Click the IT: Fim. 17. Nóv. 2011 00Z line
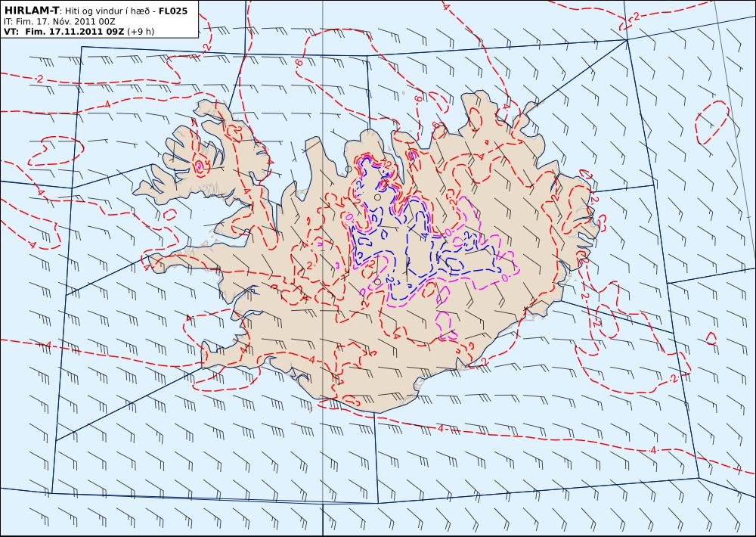Image resolution: width=756 pixels, height=537 pixels. pos(57,22)
